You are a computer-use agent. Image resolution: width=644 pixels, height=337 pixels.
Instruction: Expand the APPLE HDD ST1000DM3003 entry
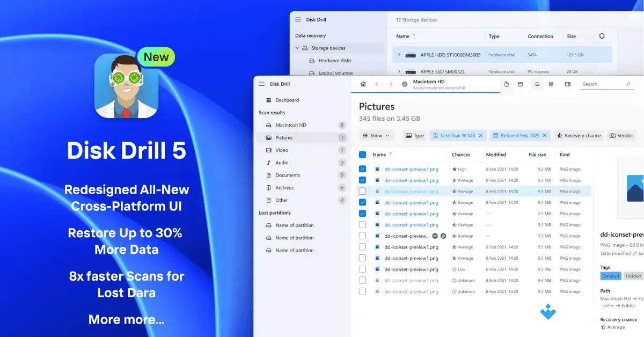tap(399, 54)
